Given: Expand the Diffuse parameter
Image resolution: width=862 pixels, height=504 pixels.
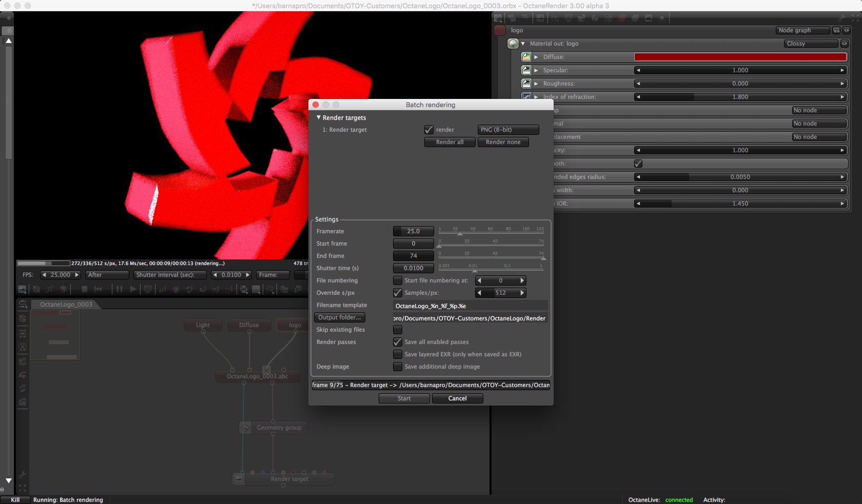Looking at the screenshot, I should [536, 57].
